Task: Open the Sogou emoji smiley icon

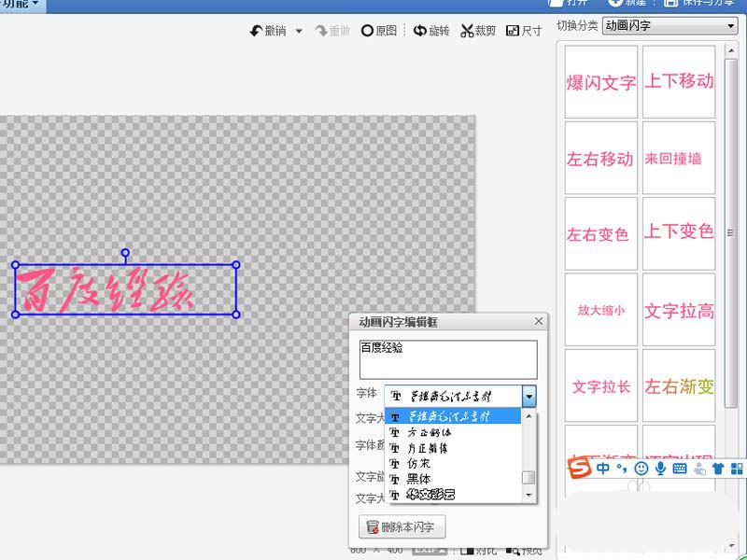Action: 641,469
